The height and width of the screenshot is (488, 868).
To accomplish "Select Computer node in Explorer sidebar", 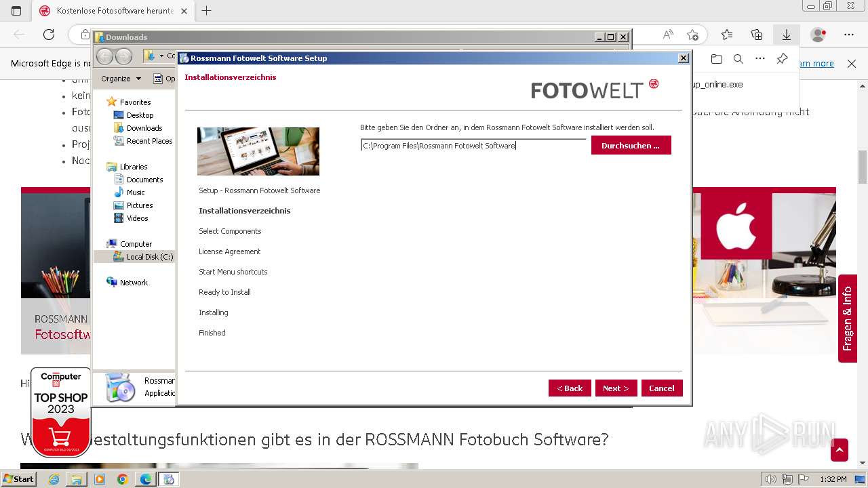I will 136,244.
